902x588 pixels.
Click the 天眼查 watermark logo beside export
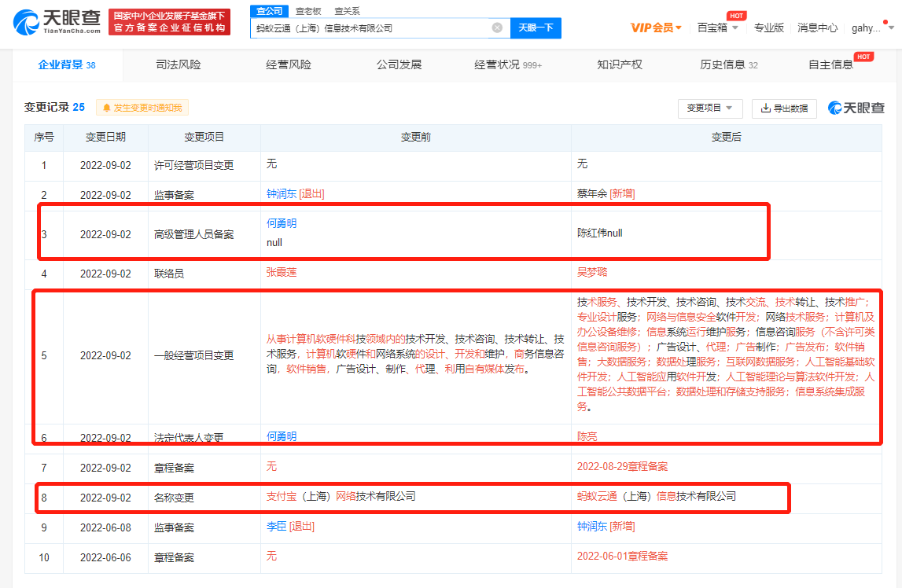click(856, 108)
